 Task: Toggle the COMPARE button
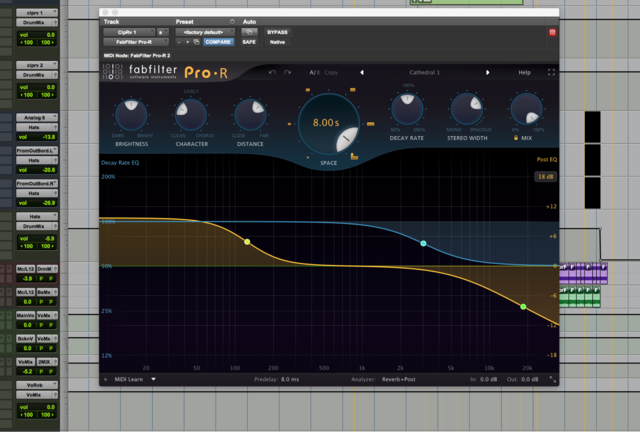tap(218, 42)
